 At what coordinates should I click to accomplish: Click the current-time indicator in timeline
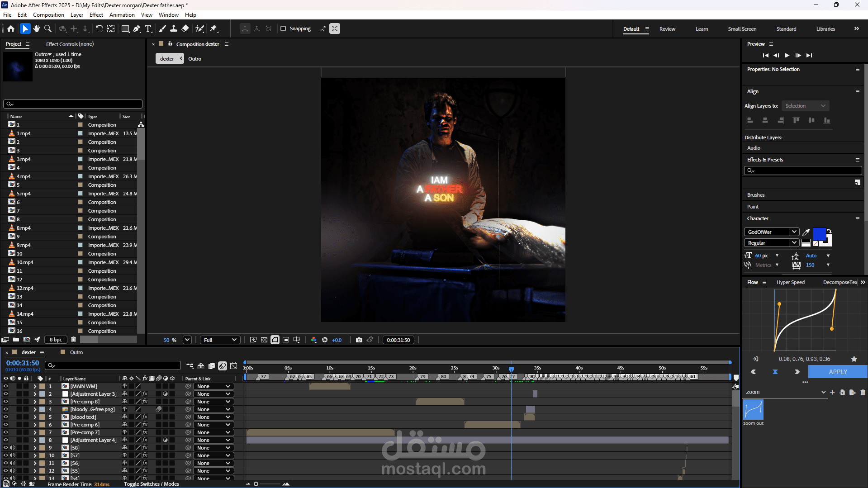tap(511, 369)
